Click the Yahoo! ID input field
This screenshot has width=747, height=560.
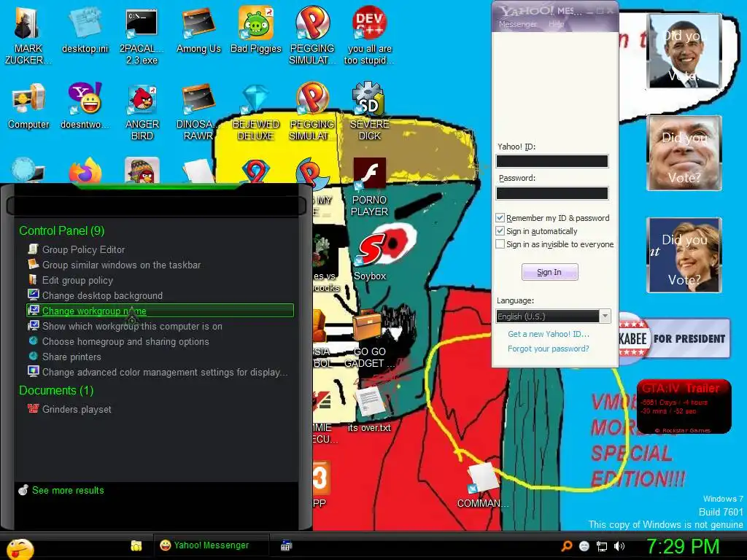pyautogui.click(x=552, y=161)
